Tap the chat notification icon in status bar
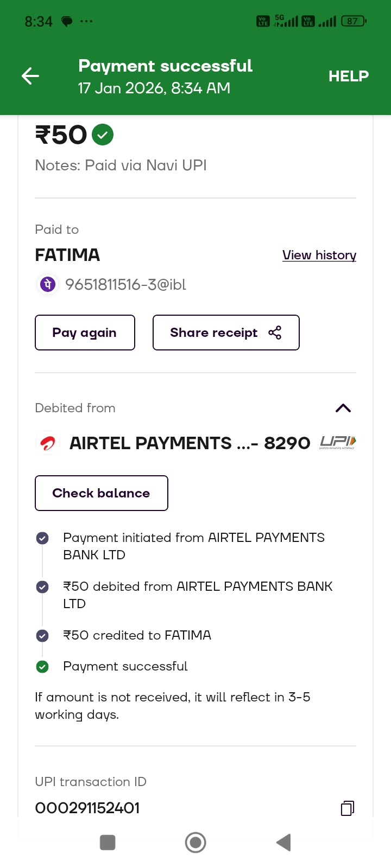The height and width of the screenshot is (868, 391). point(67,22)
